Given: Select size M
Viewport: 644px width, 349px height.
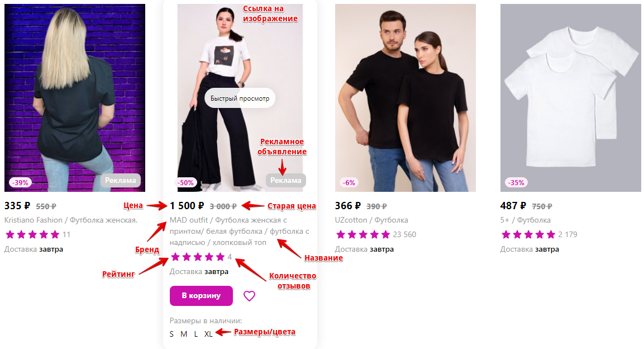Looking at the screenshot, I should [184, 334].
